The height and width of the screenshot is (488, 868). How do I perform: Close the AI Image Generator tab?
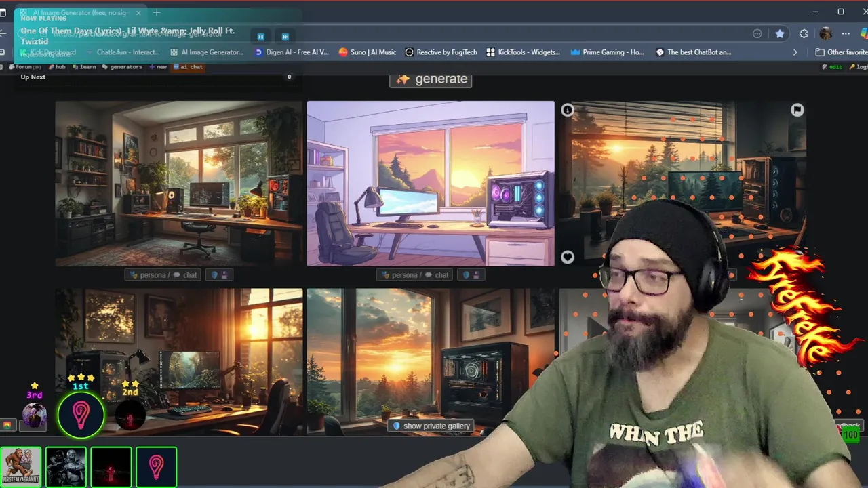pos(139,12)
